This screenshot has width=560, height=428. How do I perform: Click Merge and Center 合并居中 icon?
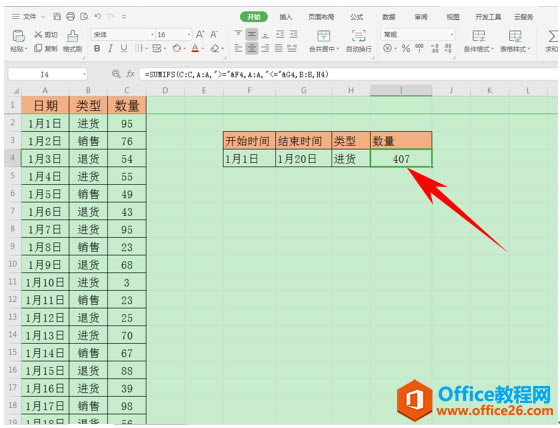[324, 36]
